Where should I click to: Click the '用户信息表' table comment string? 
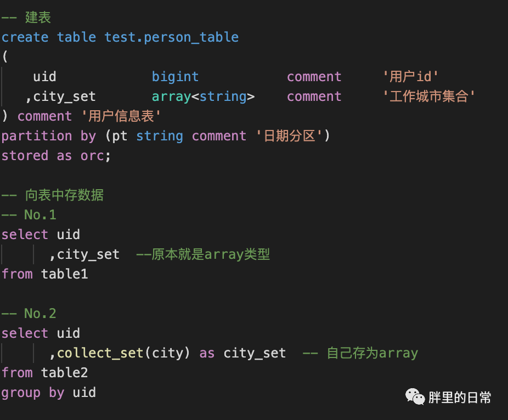pyautogui.click(x=121, y=116)
